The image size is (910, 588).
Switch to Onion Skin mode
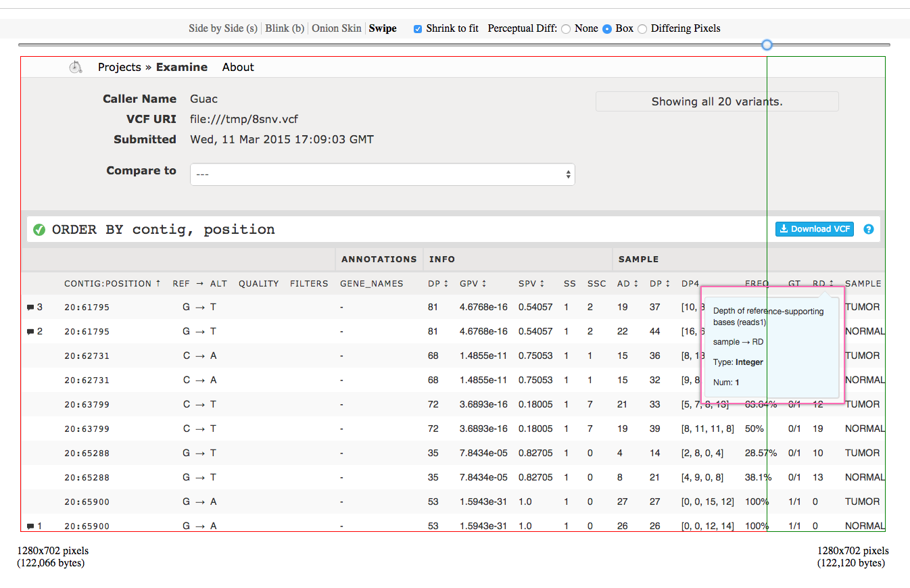[x=337, y=28]
